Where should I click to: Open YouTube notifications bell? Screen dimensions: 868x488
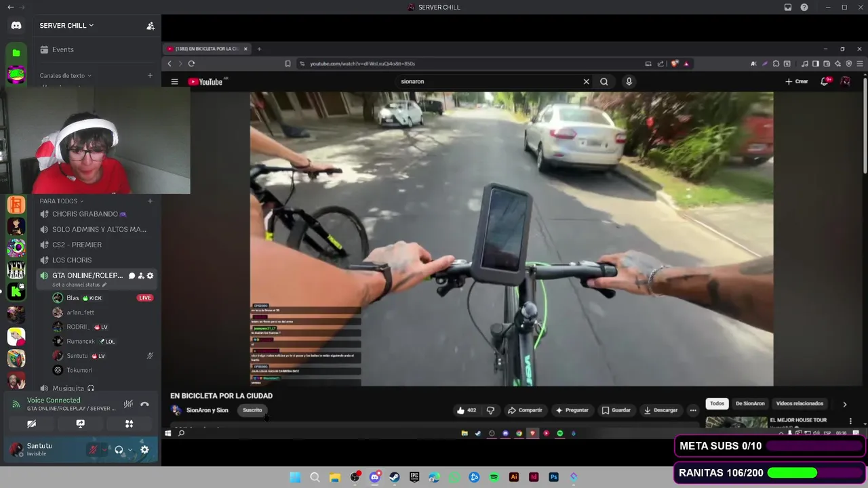825,82
